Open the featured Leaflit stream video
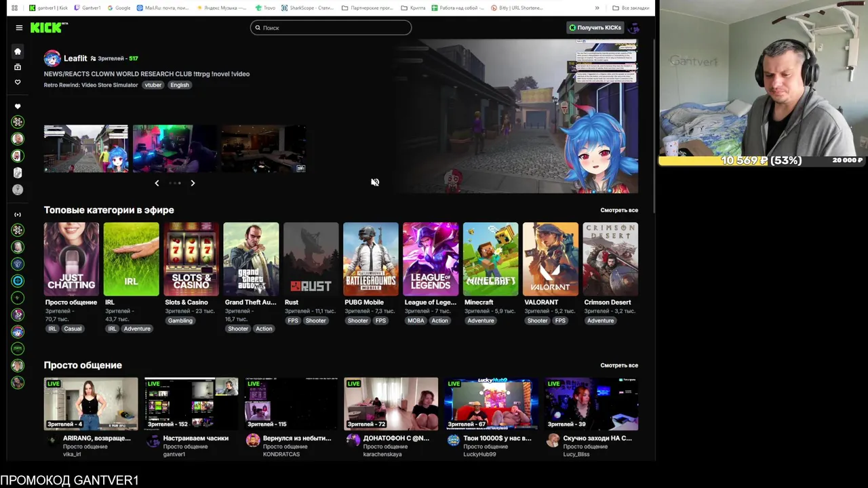Screen dimensions: 868x488 pyautogui.click(x=518, y=116)
